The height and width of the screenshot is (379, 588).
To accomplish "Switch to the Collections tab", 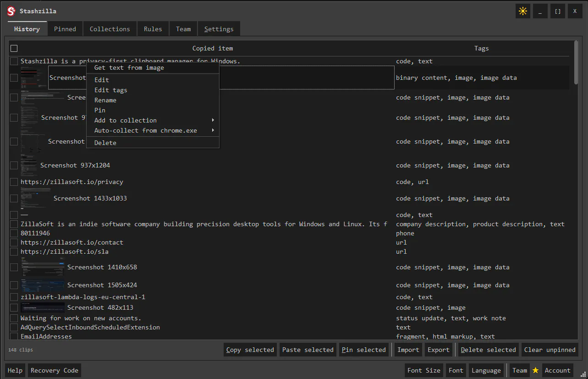I will point(110,29).
